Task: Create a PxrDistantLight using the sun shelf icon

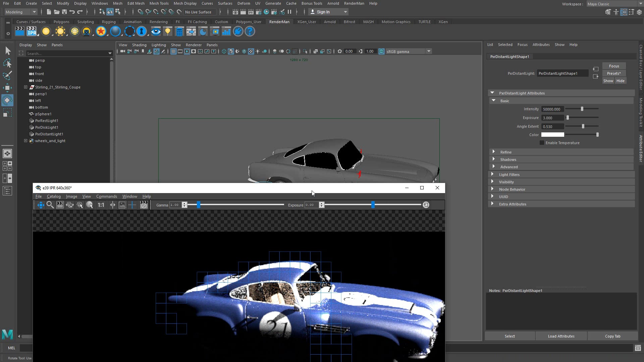Action: coord(60,31)
